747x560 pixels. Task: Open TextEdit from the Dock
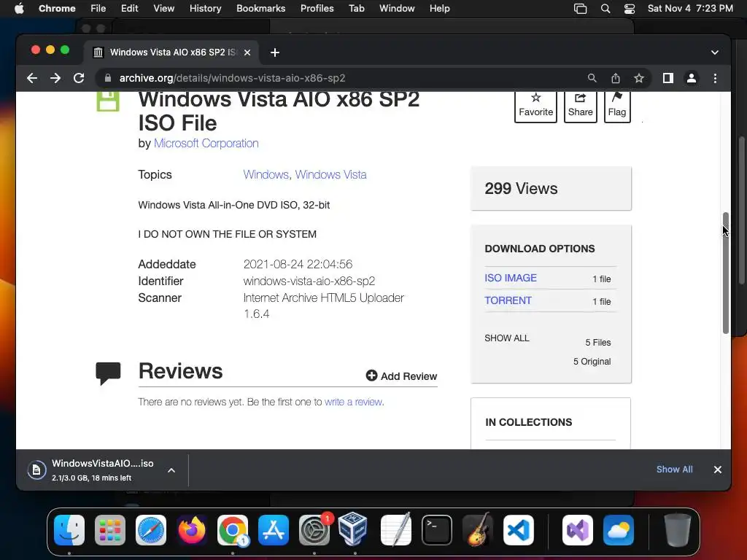396,529
